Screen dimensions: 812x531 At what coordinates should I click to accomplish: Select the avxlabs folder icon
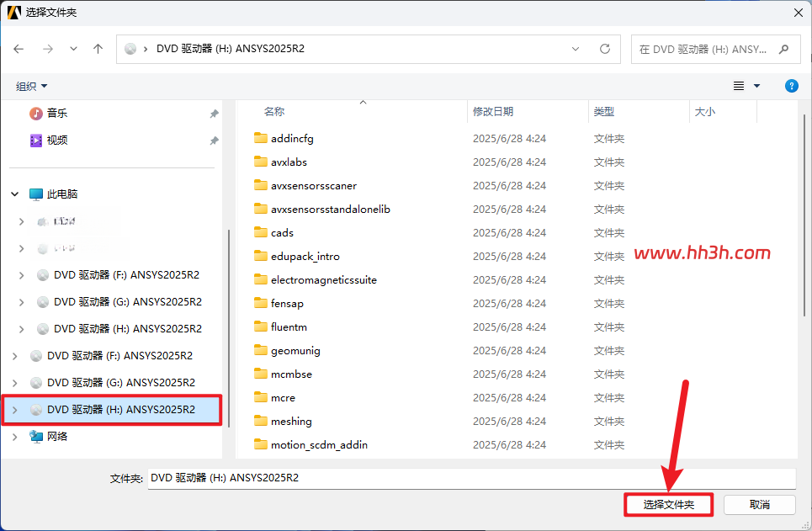click(261, 162)
